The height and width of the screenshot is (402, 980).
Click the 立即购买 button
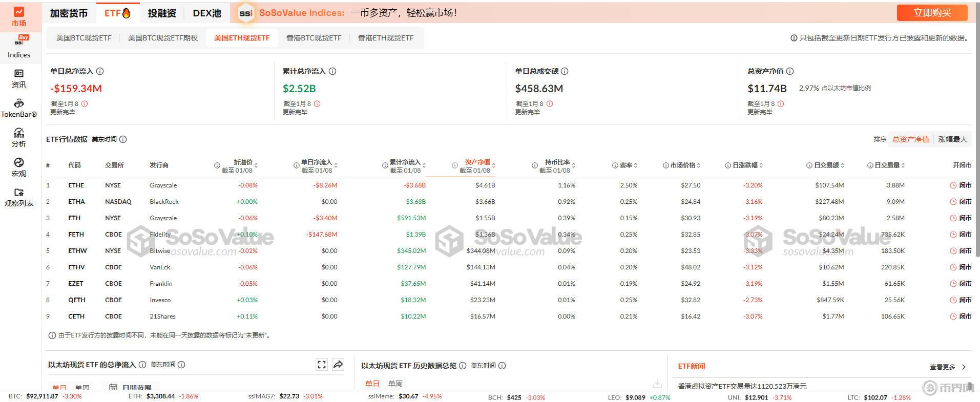(932, 13)
